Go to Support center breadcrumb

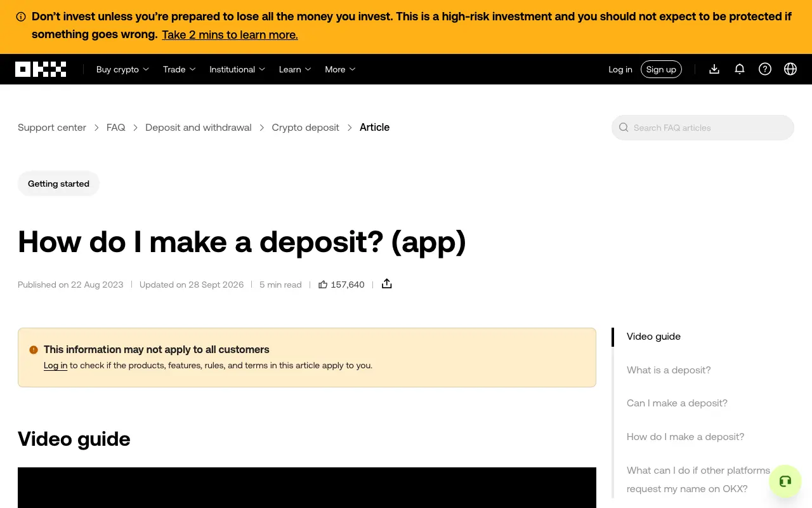click(52, 128)
